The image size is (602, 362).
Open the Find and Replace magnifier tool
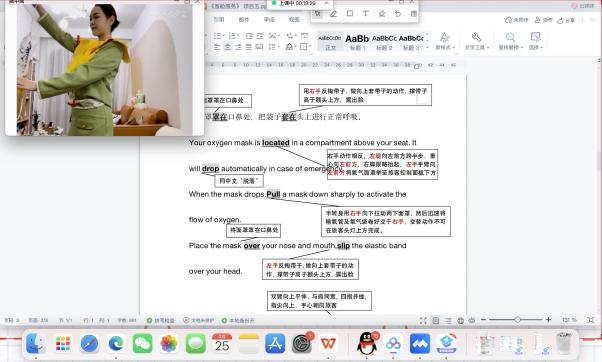click(510, 40)
